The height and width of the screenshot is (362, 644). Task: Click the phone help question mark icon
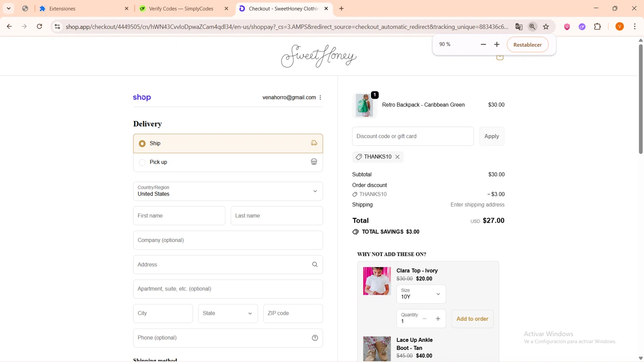[x=315, y=338]
